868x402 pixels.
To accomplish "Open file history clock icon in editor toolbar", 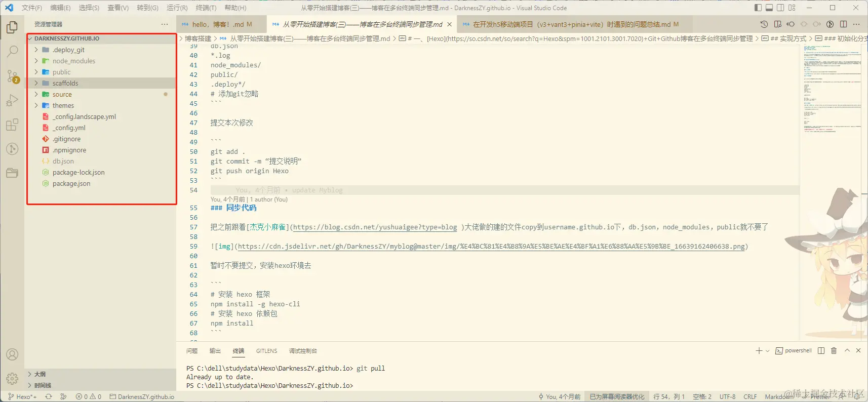I will click(764, 24).
